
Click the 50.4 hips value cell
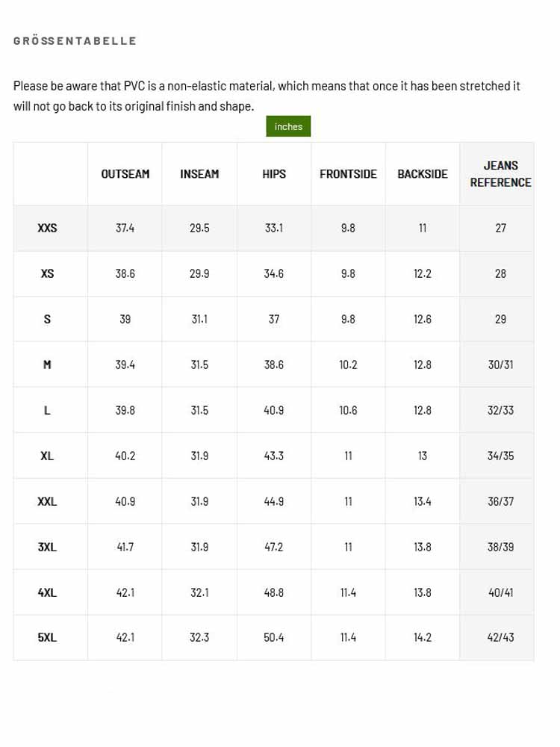tap(274, 637)
